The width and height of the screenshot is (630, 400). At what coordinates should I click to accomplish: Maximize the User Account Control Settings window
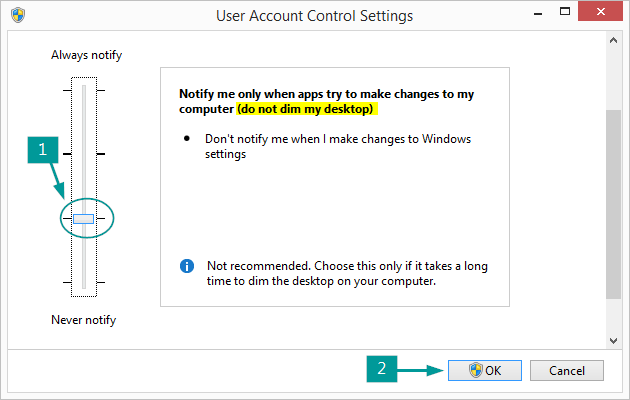pyautogui.click(x=565, y=12)
